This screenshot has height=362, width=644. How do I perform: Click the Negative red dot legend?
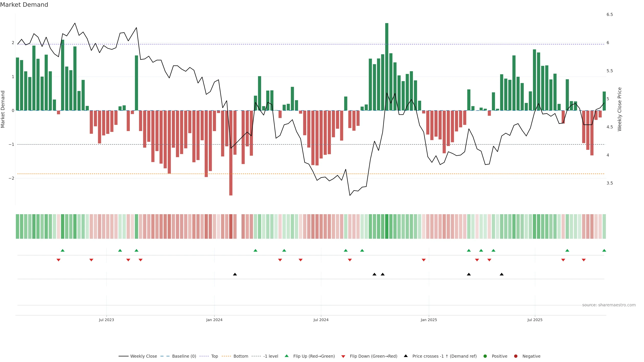[516, 356]
